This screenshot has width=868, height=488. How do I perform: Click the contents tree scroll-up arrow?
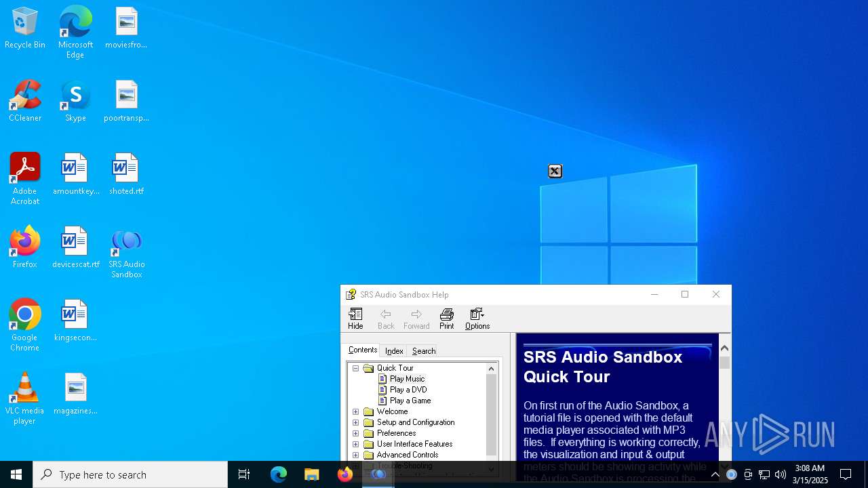pos(492,369)
